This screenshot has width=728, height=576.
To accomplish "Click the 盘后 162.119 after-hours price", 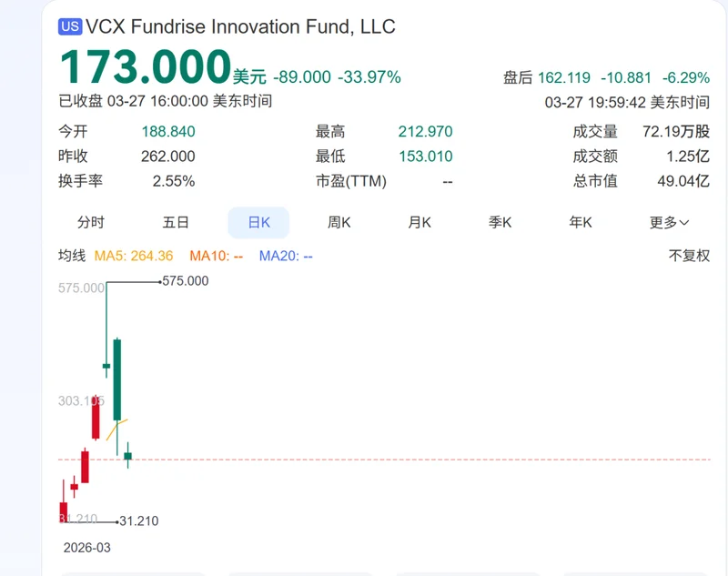I will click(x=546, y=77).
